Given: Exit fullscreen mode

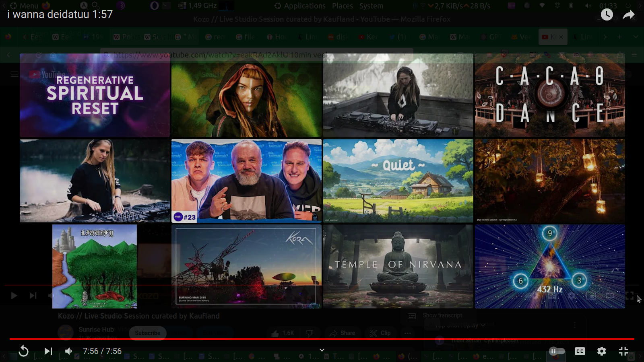Looking at the screenshot, I should tap(623, 351).
